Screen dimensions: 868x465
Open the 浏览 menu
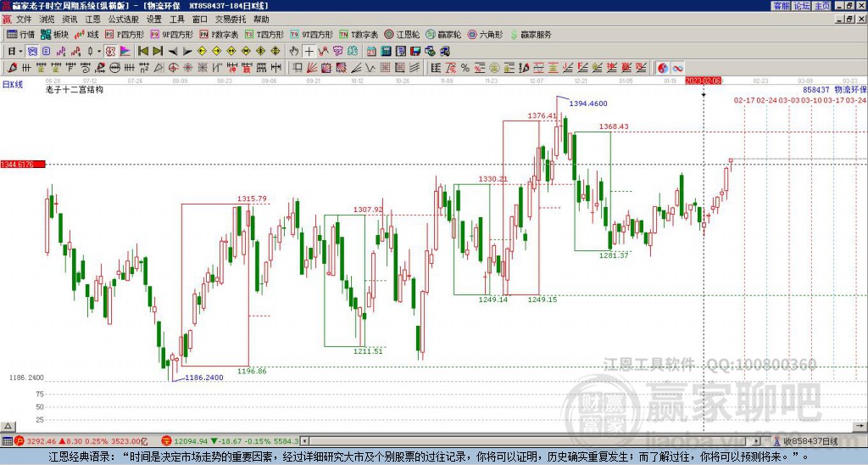click(x=47, y=20)
